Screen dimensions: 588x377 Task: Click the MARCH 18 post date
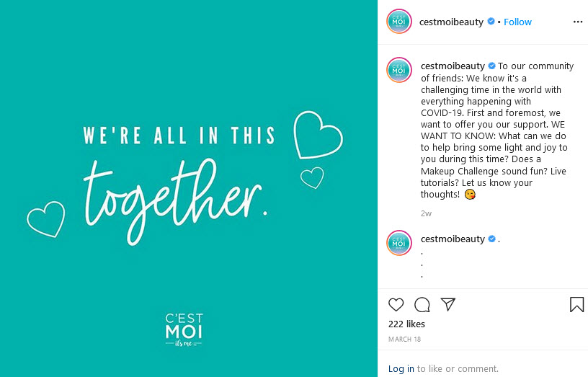coord(404,339)
